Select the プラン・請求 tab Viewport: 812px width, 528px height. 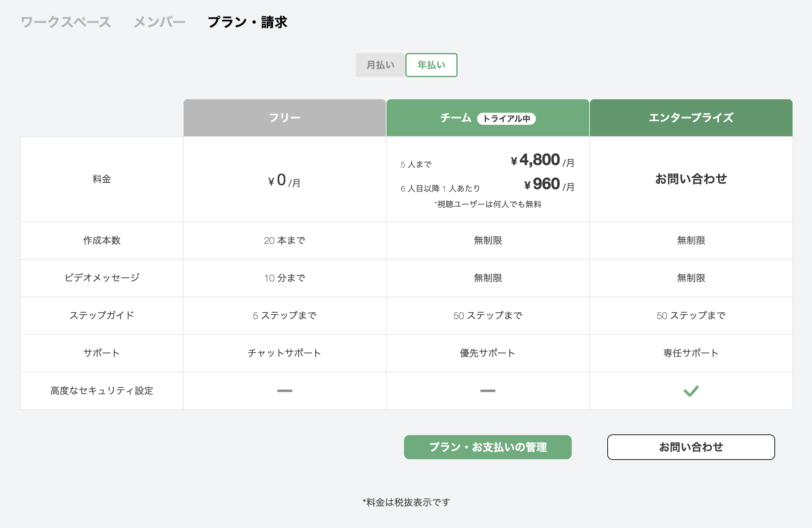coord(248,22)
